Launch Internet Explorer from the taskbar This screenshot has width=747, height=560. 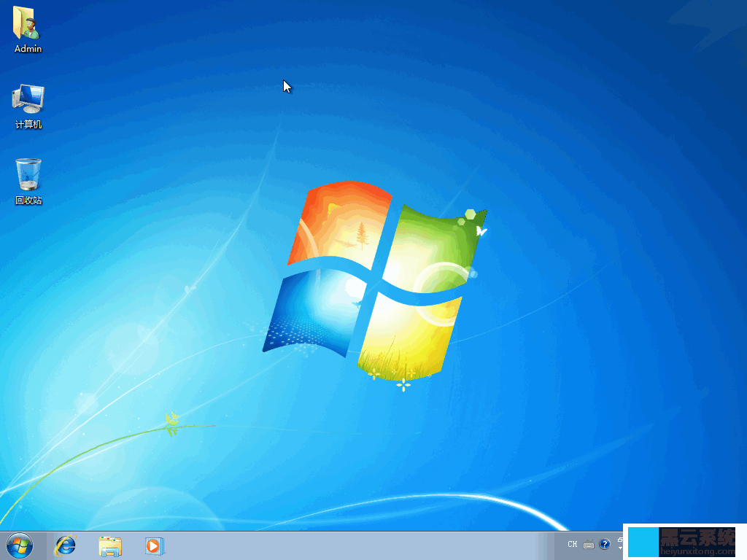(x=65, y=545)
